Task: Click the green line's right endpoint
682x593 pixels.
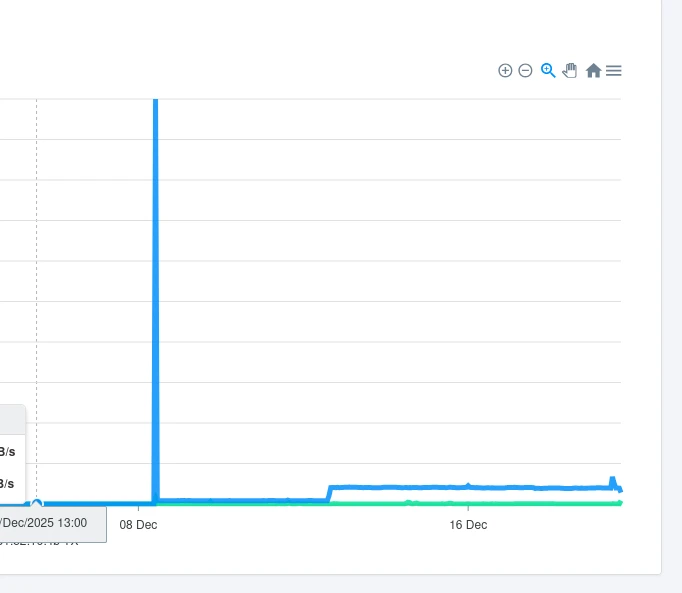Action: (620, 502)
